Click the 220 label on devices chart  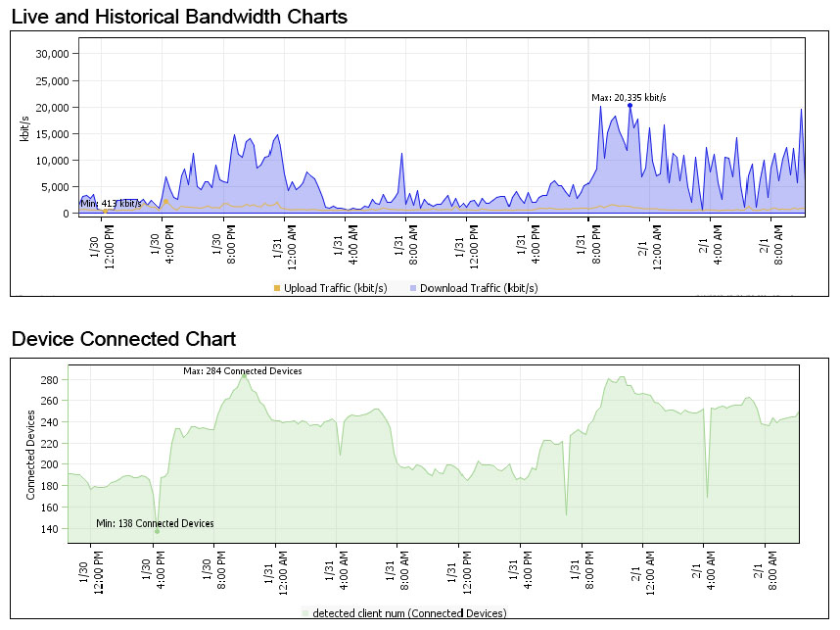(49, 444)
